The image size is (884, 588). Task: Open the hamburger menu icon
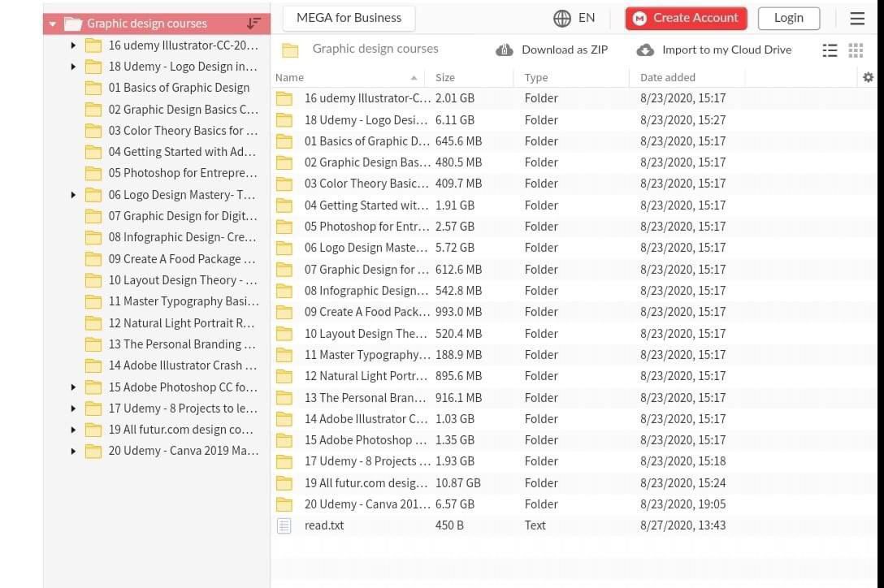[x=857, y=19]
